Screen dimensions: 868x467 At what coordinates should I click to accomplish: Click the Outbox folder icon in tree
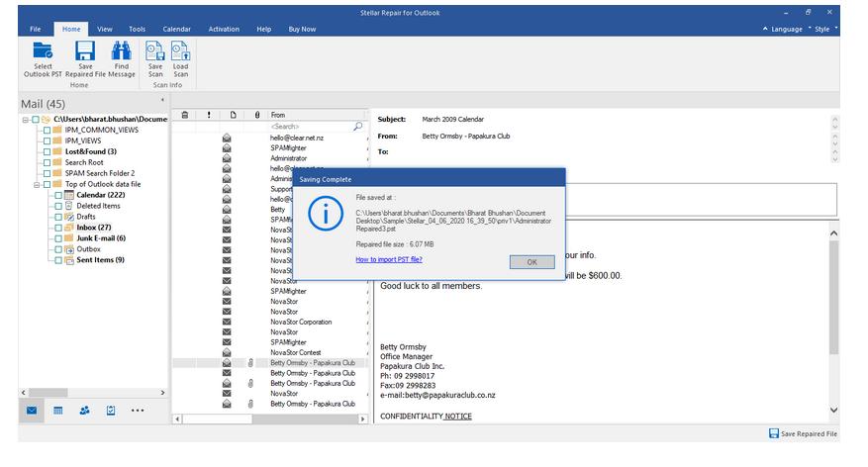[69, 249]
